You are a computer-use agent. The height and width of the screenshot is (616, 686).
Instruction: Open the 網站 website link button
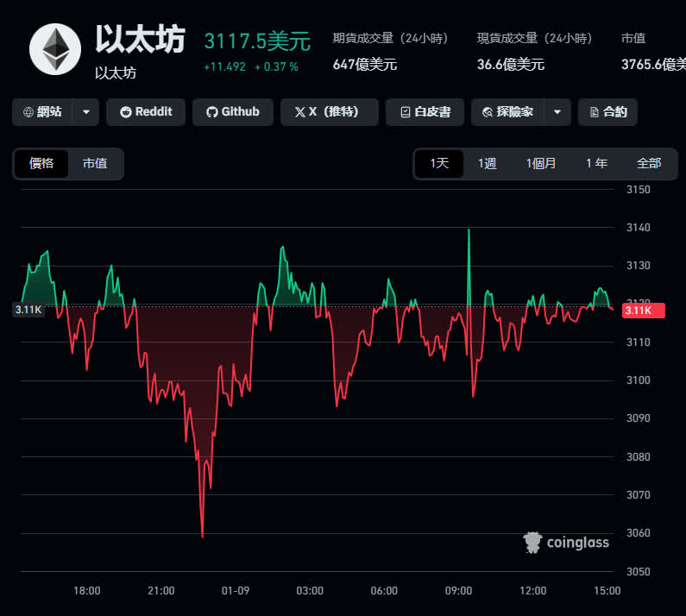[x=42, y=112]
